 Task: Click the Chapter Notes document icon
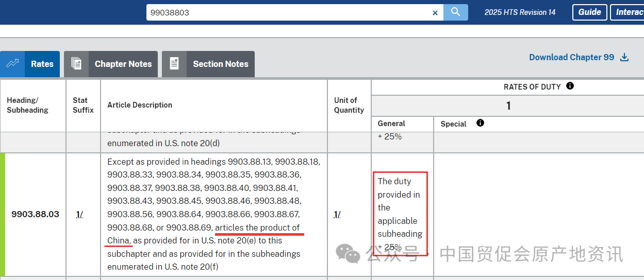tap(76, 64)
